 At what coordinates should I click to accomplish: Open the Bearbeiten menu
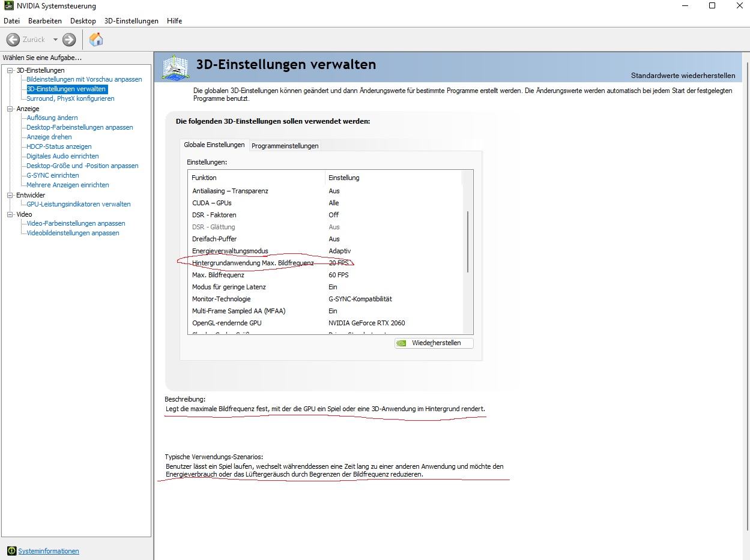tap(45, 20)
